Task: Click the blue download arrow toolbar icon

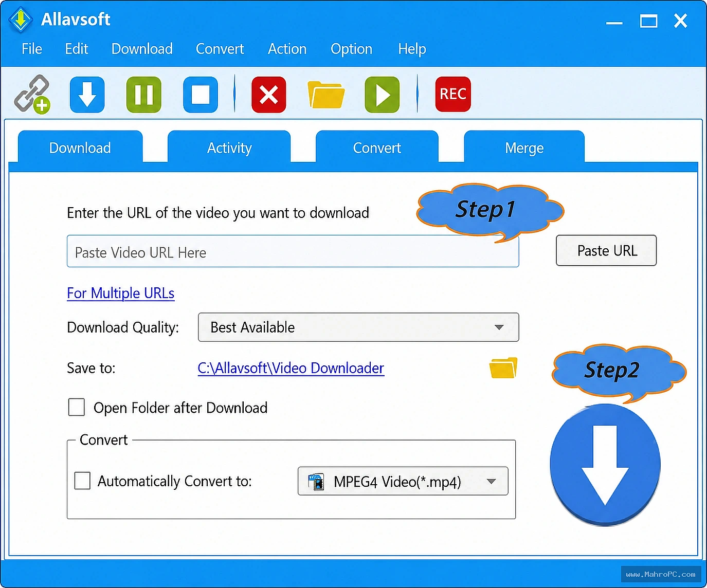Action: pyautogui.click(x=87, y=95)
